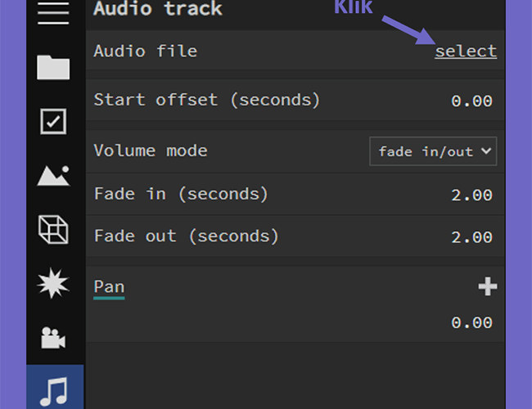Click the Volume mode row label
Screen dimensions: 532x409
pyautogui.click(x=151, y=151)
